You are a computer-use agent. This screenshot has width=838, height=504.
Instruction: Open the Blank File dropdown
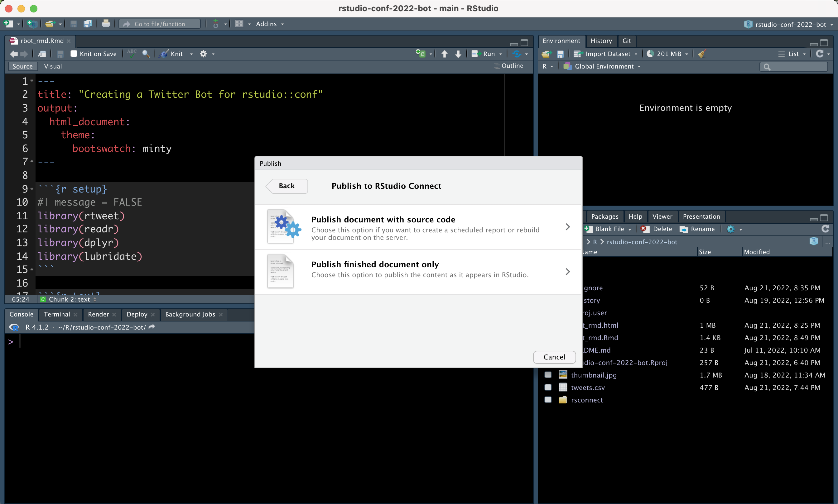coord(608,229)
